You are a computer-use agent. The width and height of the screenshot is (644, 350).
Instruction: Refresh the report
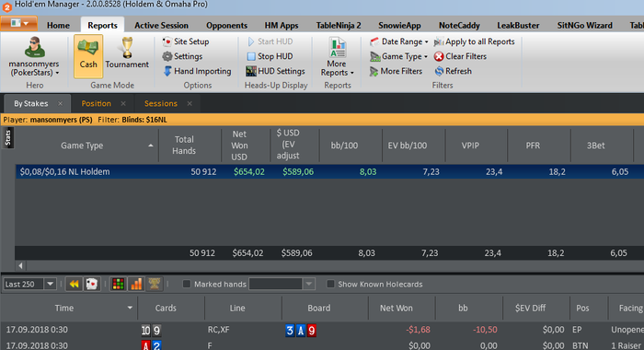(453, 71)
